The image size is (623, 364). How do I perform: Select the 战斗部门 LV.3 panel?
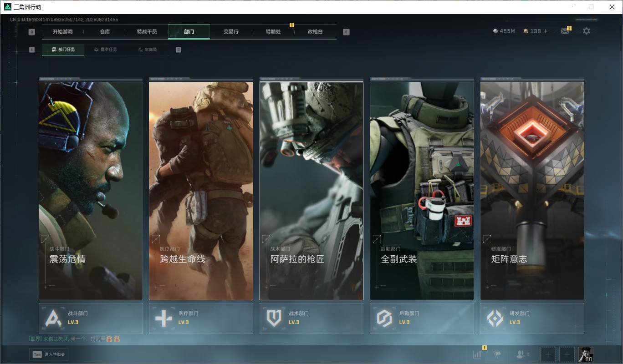[91, 318]
